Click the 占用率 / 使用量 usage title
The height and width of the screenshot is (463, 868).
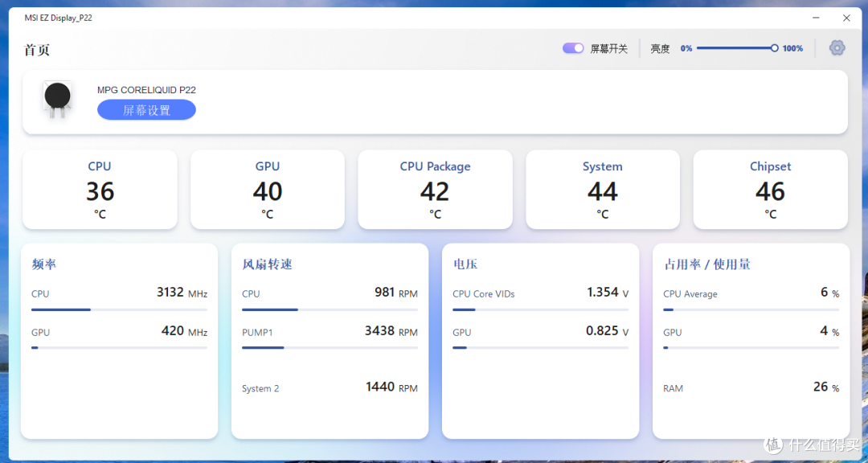707,264
